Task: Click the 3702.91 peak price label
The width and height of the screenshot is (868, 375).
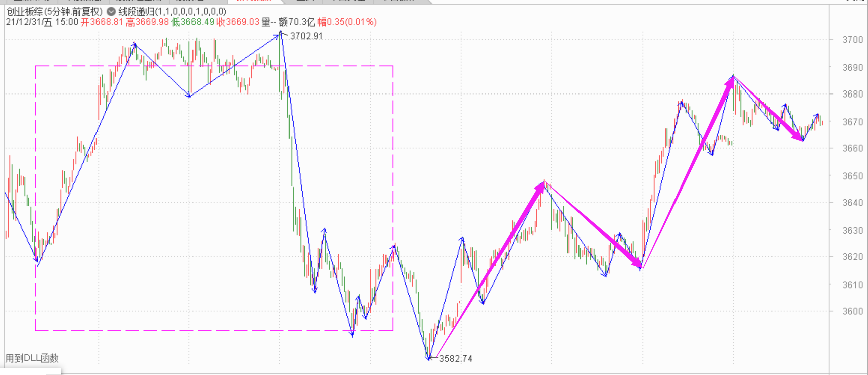Action: (307, 36)
